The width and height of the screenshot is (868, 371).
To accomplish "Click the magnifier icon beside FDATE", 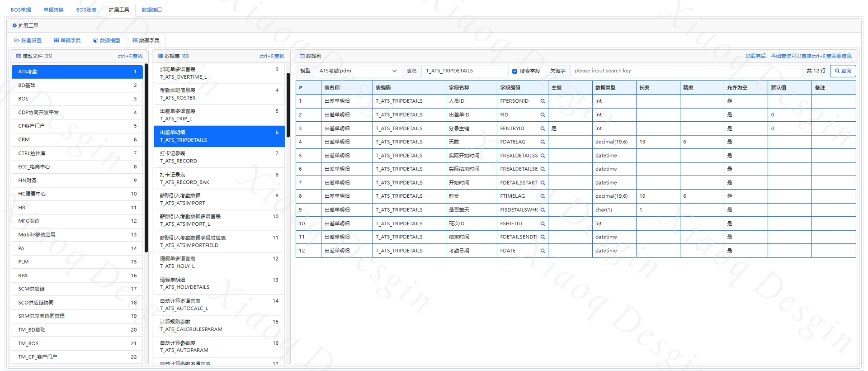I will click(x=542, y=251).
